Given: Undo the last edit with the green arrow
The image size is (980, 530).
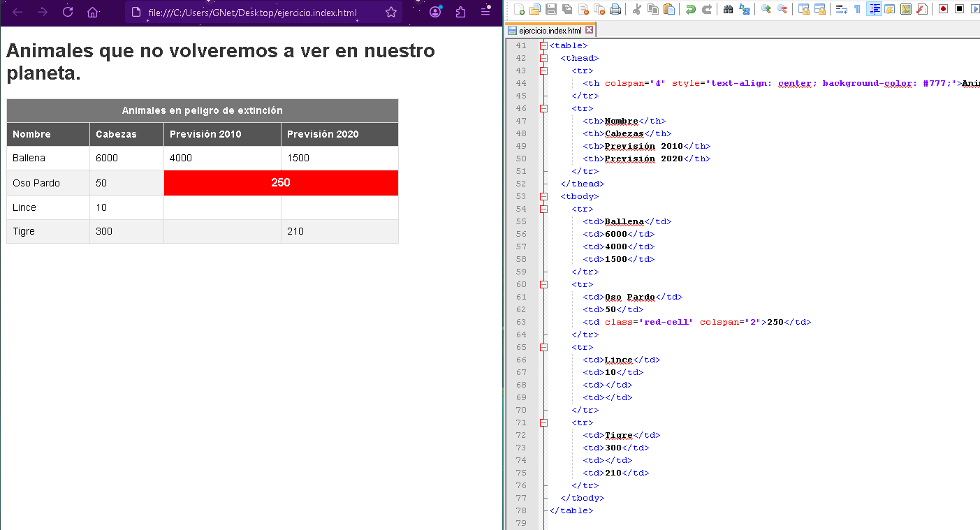Looking at the screenshot, I should pyautogui.click(x=690, y=9).
